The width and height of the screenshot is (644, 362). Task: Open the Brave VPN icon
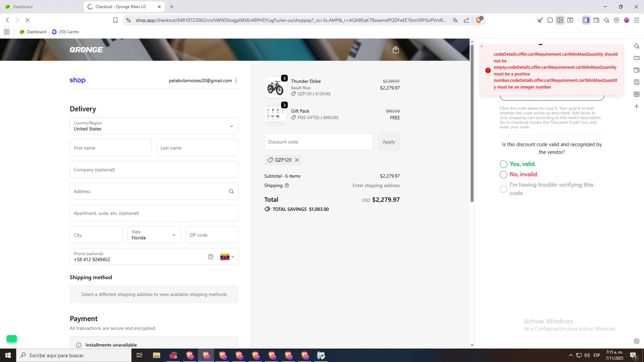pyautogui.click(x=617, y=20)
